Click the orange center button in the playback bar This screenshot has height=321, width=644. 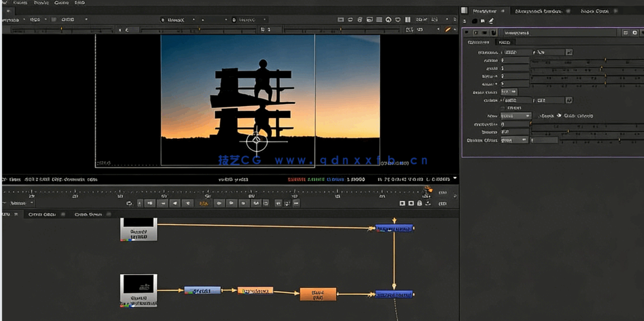[204, 203]
